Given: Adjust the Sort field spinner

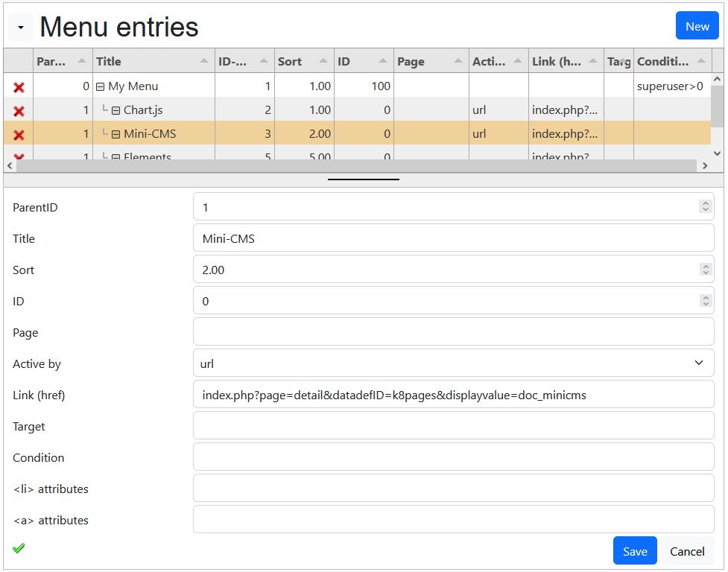Looking at the screenshot, I should [705, 269].
